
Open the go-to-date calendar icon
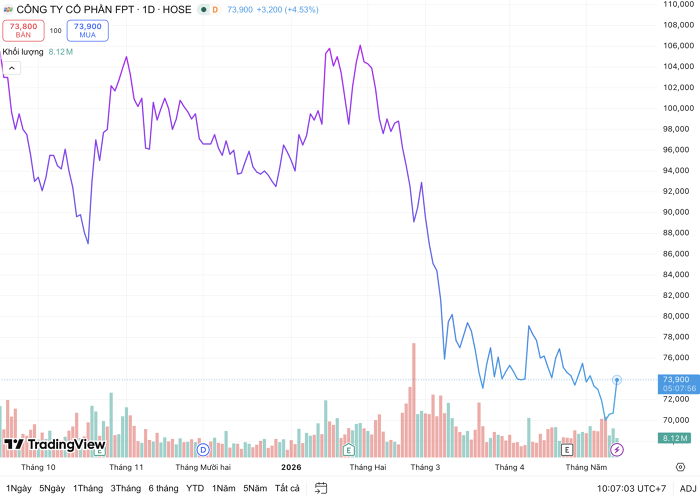pyautogui.click(x=321, y=488)
